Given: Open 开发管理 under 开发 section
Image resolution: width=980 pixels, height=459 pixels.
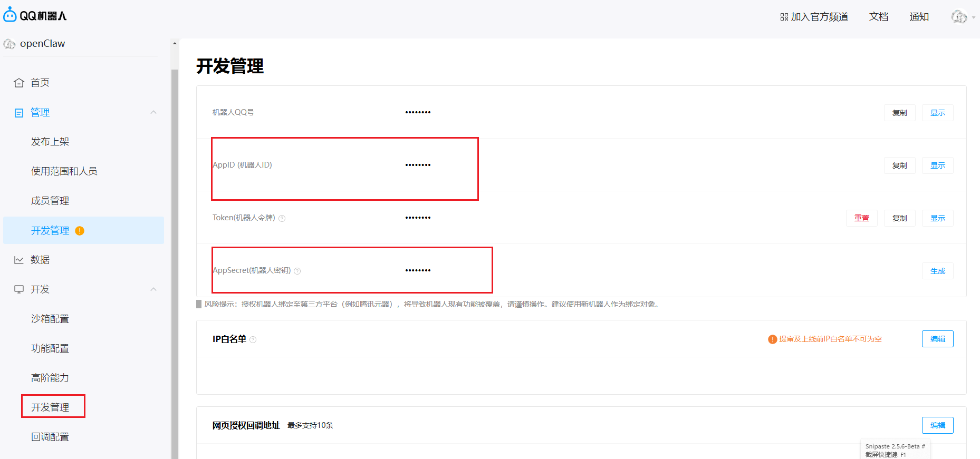Looking at the screenshot, I should pos(50,407).
